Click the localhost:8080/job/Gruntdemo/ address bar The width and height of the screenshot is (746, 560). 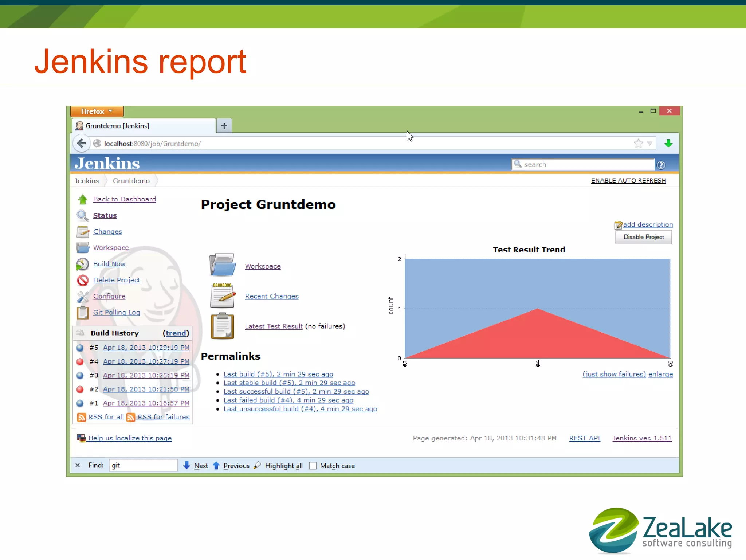364,144
